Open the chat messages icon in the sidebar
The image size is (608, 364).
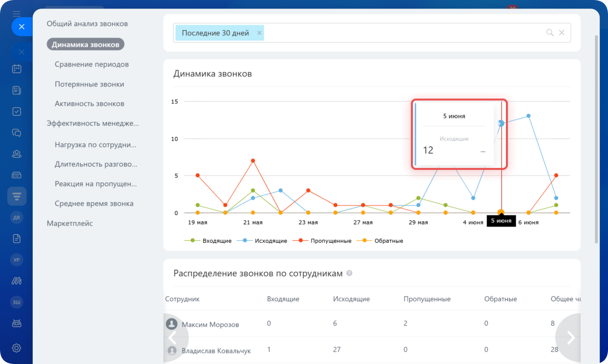(17, 133)
